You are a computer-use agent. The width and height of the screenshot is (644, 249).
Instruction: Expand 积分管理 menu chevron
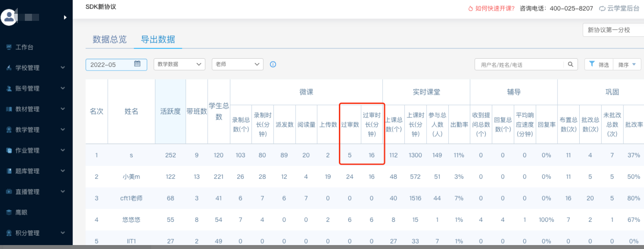point(63,233)
